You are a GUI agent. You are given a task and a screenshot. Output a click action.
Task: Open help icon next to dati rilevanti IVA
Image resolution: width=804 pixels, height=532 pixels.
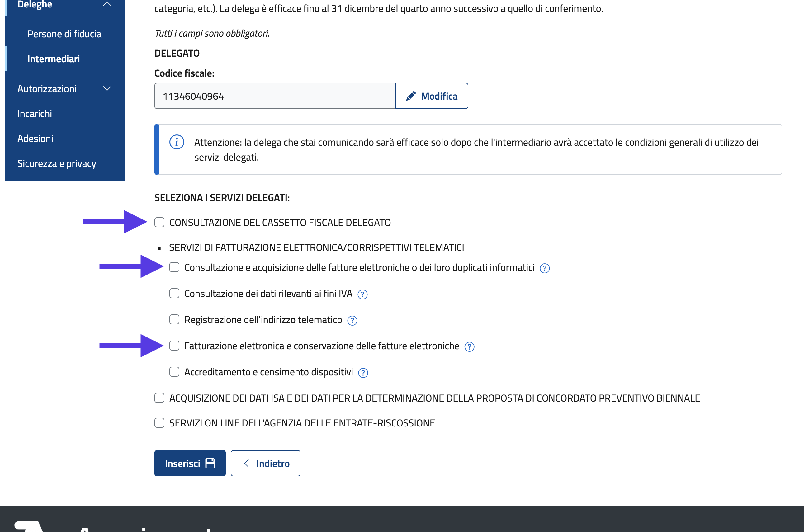(362, 294)
